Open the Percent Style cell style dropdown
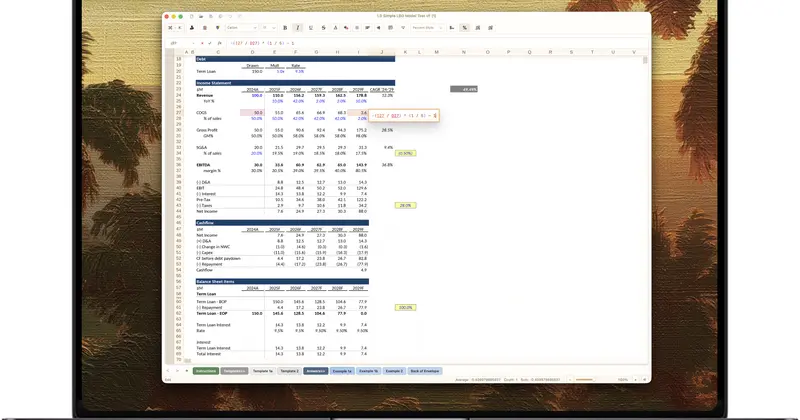Screen dimensions: 800x420 click(427, 28)
